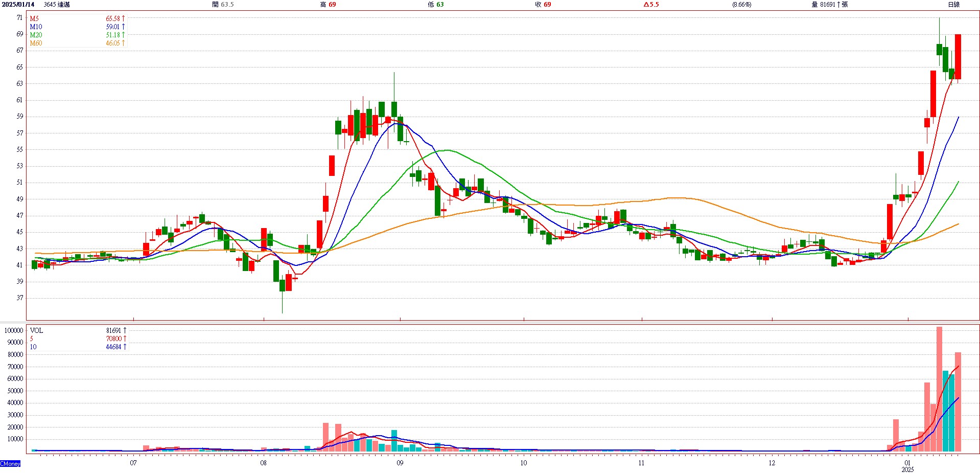
Task: Click the up arrow beside M5 value
Action: 123,18
